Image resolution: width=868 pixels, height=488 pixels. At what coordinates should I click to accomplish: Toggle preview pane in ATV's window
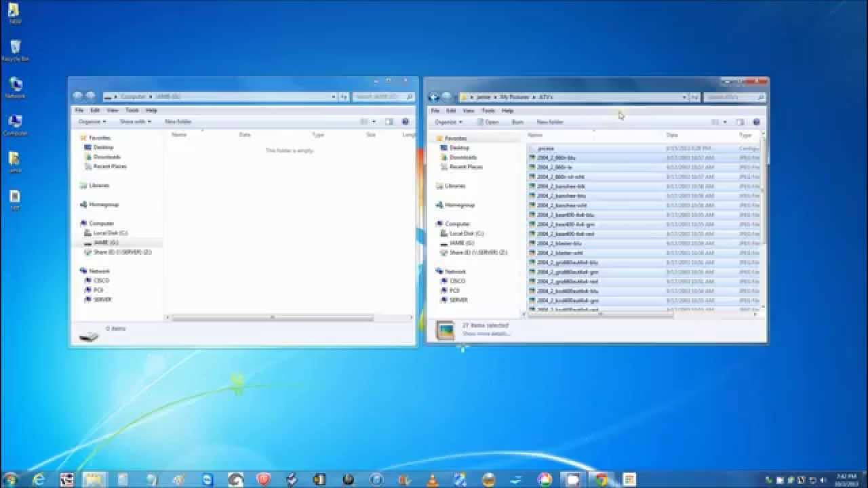click(x=740, y=122)
